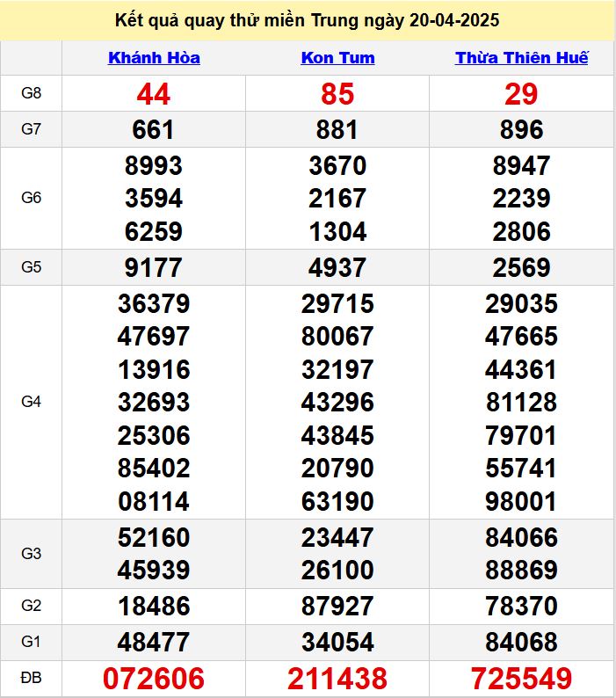Select G6 number 3670
The image size is (616, 698).
click(337, 166)
